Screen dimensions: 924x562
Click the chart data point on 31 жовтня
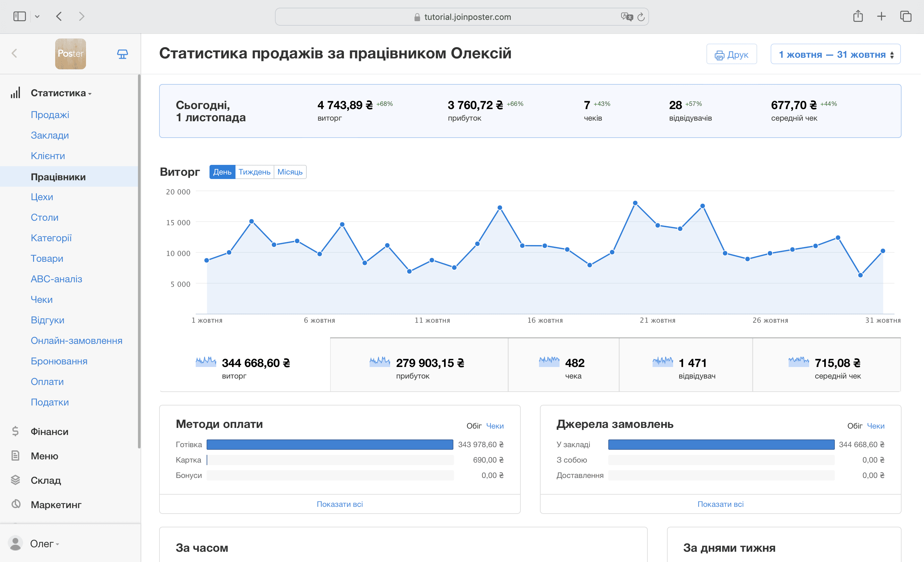click(x=883, y=251)
